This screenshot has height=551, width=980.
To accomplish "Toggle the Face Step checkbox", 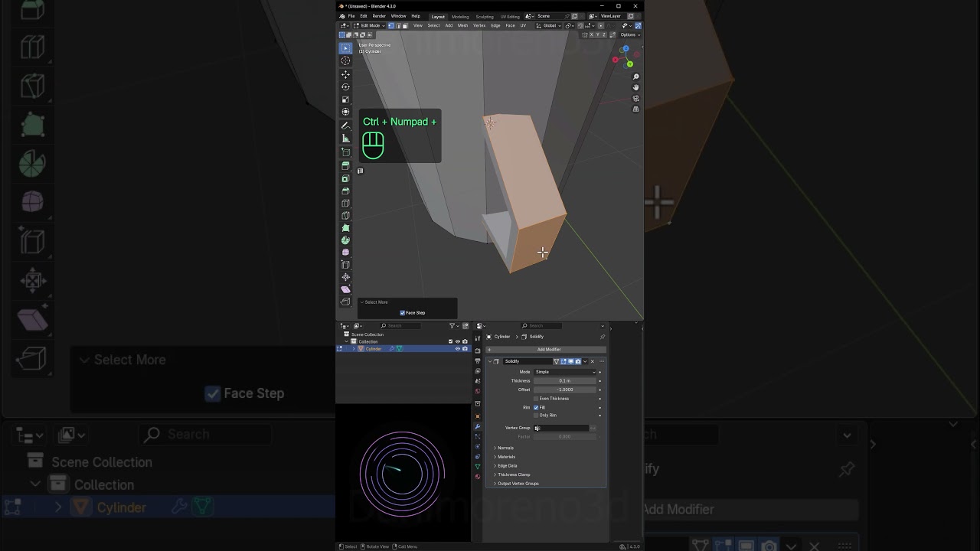I will click(x=403, y=313).
